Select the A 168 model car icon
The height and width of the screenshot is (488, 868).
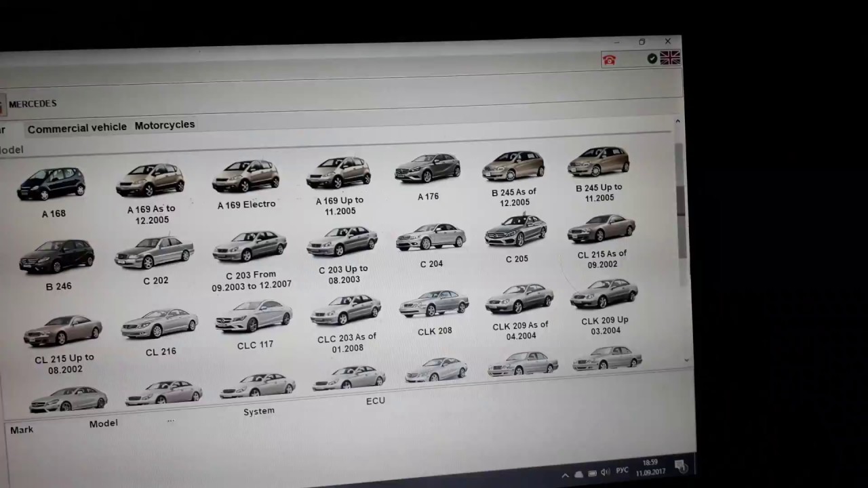(52, 184)
